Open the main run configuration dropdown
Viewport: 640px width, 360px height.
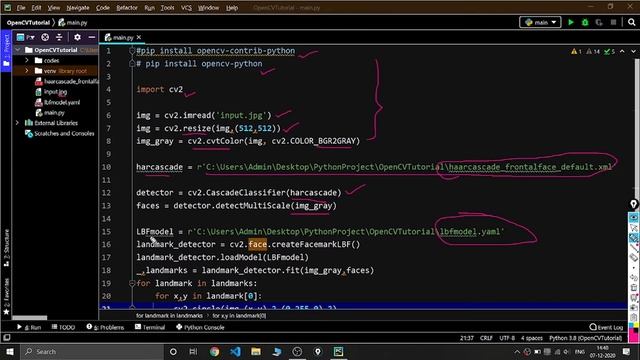coord(540,22)
